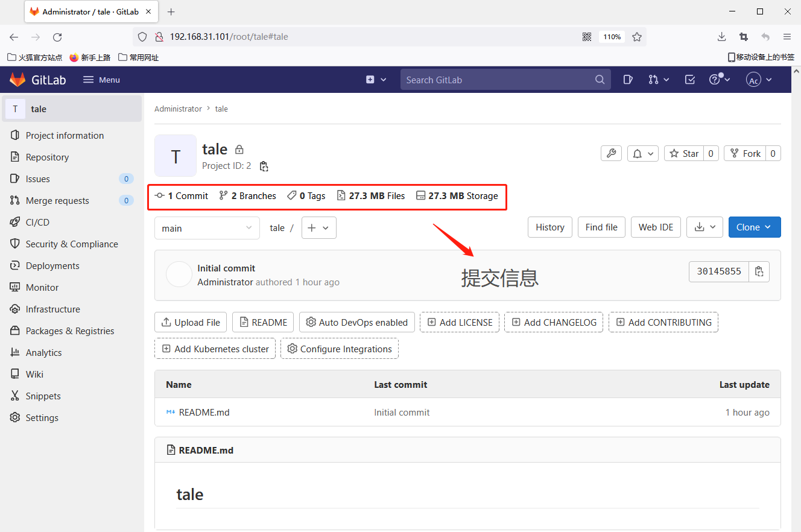Open the Repository sidebar menu
Image resolution: width=801 pixels, height=532 pixels.
[x=47, y=157]
